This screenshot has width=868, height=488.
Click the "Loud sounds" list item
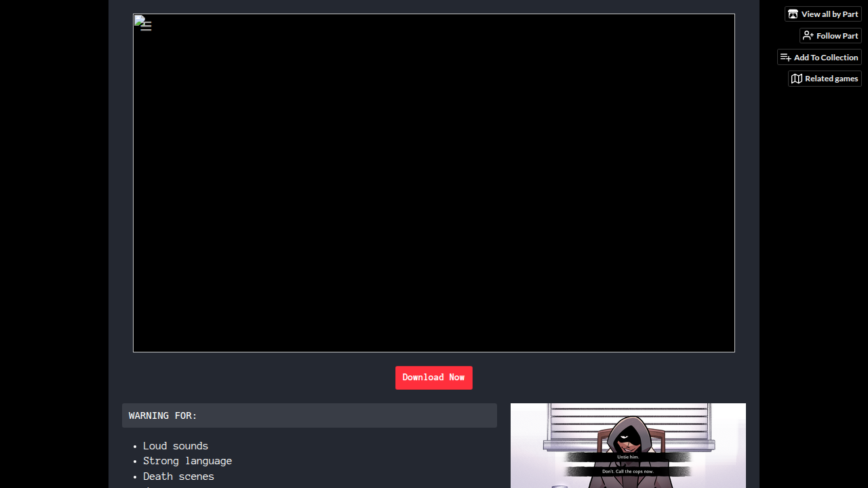click(176, 446)
